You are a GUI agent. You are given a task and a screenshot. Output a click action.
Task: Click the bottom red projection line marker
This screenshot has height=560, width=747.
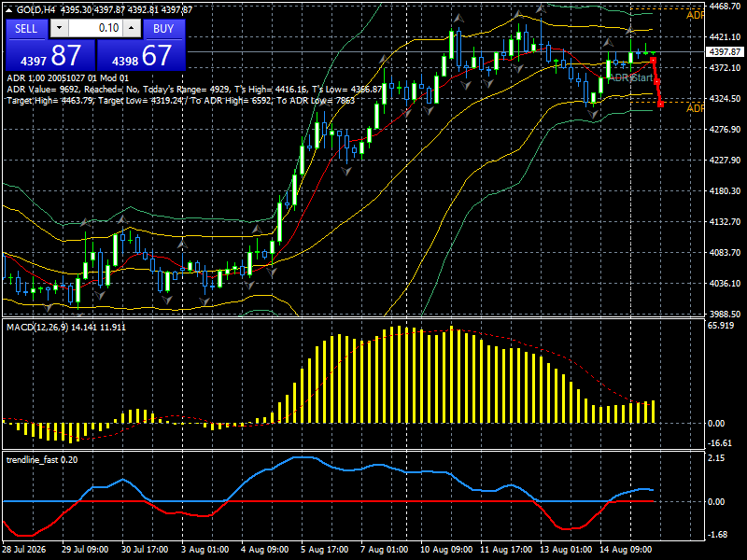(660, 104)
